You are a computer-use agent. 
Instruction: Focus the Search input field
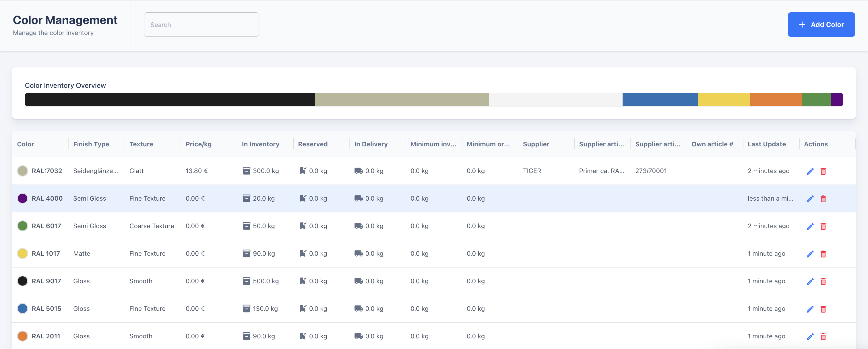(201, 25)
